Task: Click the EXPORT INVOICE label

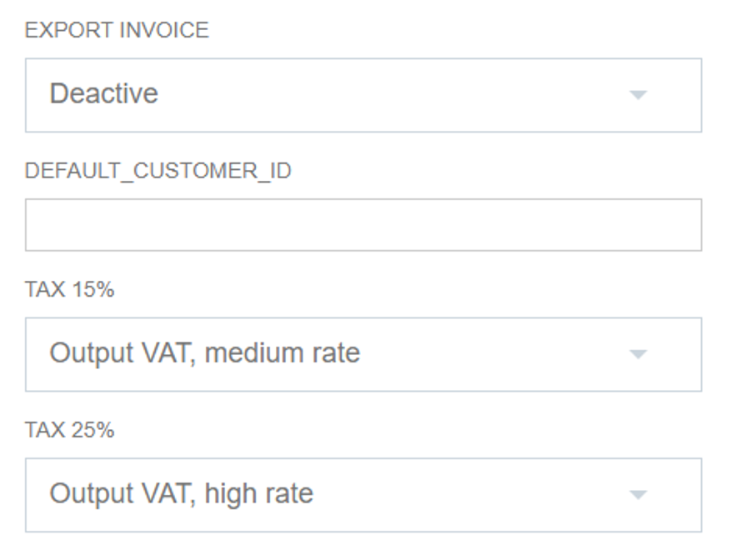Action: tap(117, 31)
